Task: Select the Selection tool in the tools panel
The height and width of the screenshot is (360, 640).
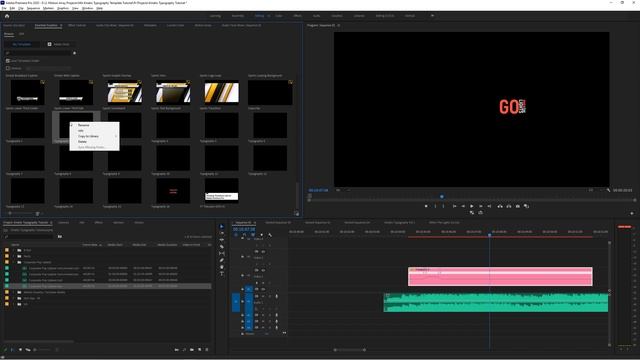Action: pos(222,227)
